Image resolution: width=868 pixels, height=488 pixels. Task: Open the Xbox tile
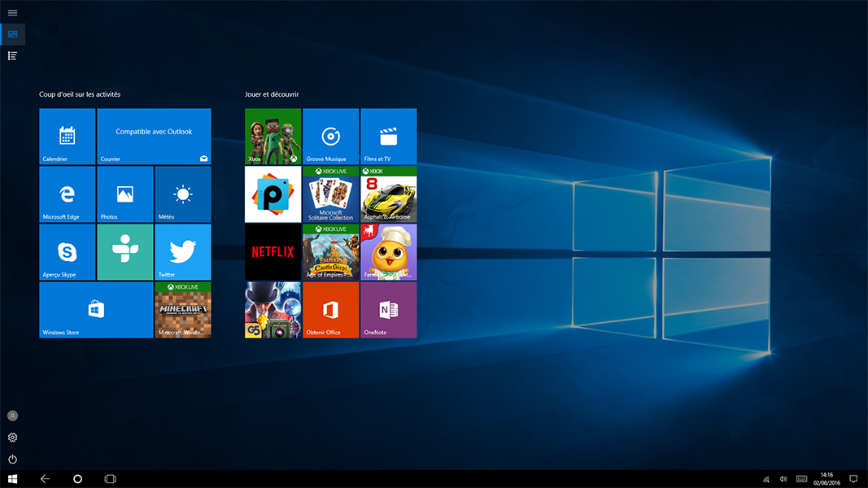pyautogui.click(x=273, y=136)
